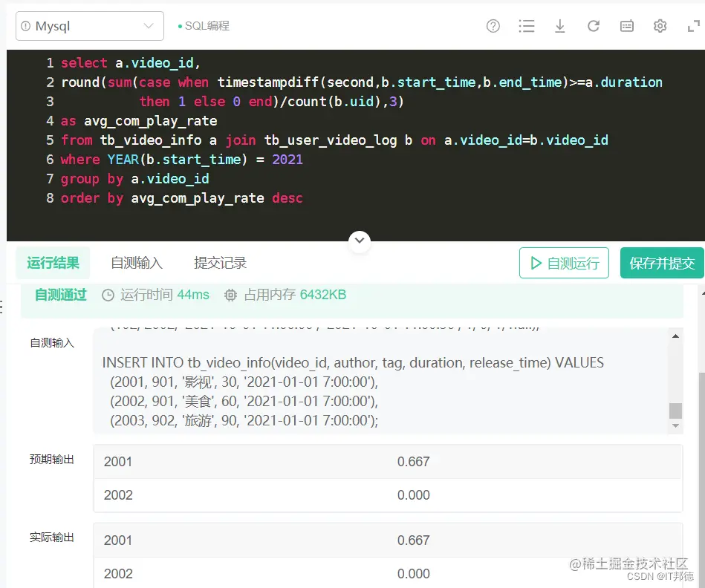Switch to the 提交记录 tab
Viewport: 705px width, 588px height.
click(221, 263)
